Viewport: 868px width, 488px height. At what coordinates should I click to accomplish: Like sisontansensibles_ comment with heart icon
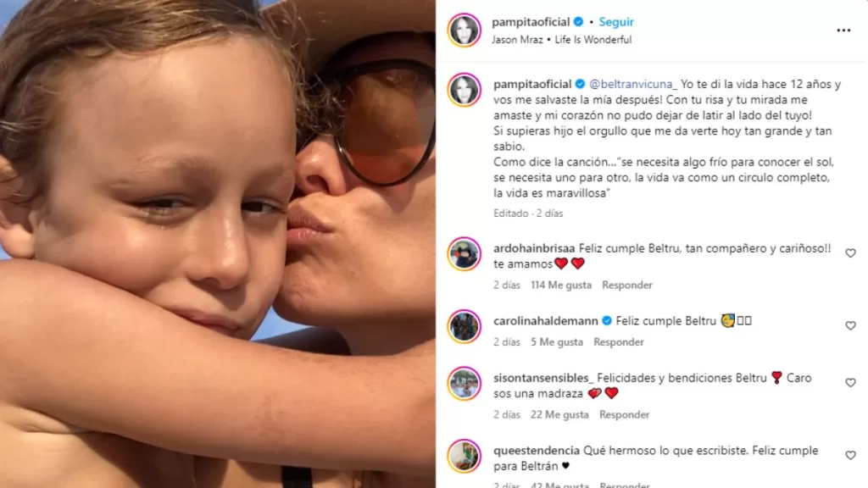pos(850,383)
